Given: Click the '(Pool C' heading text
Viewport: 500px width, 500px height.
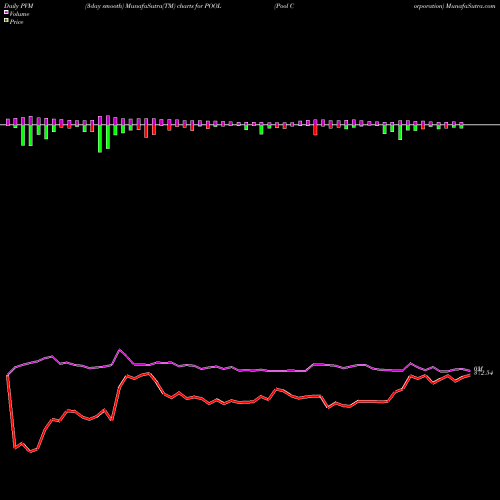Looking at the screenshot, I should [284, 6].
